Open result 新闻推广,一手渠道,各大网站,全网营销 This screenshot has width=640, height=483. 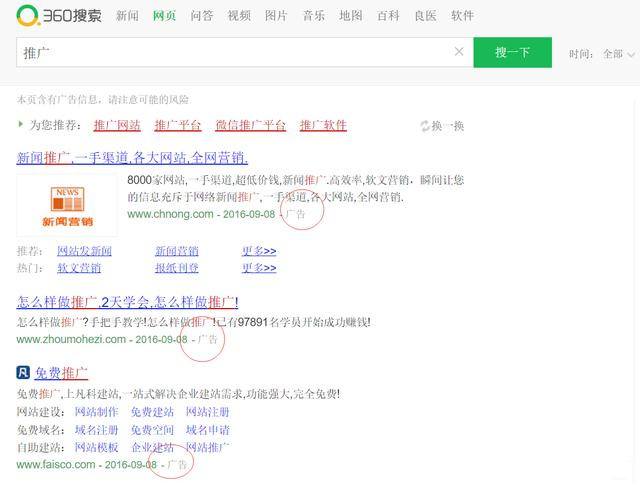point(132,158)
